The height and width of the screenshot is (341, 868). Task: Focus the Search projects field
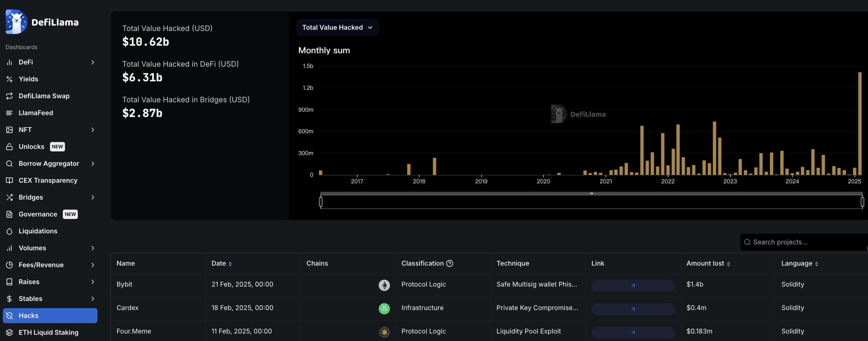pos(804,242)
